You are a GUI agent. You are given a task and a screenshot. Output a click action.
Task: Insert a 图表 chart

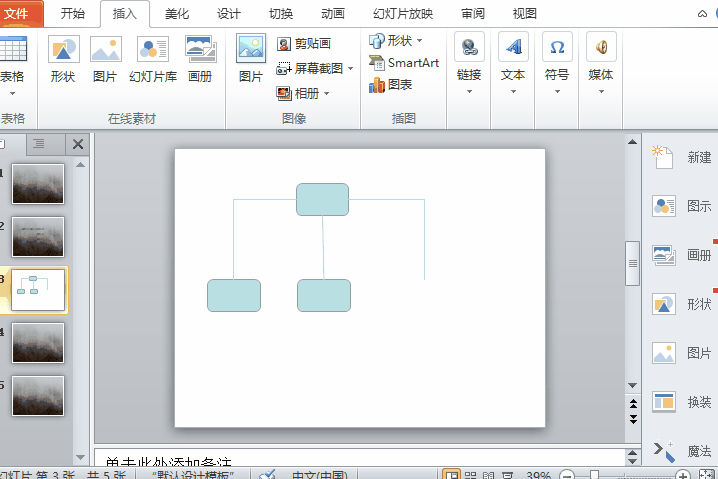pos(391,85)
